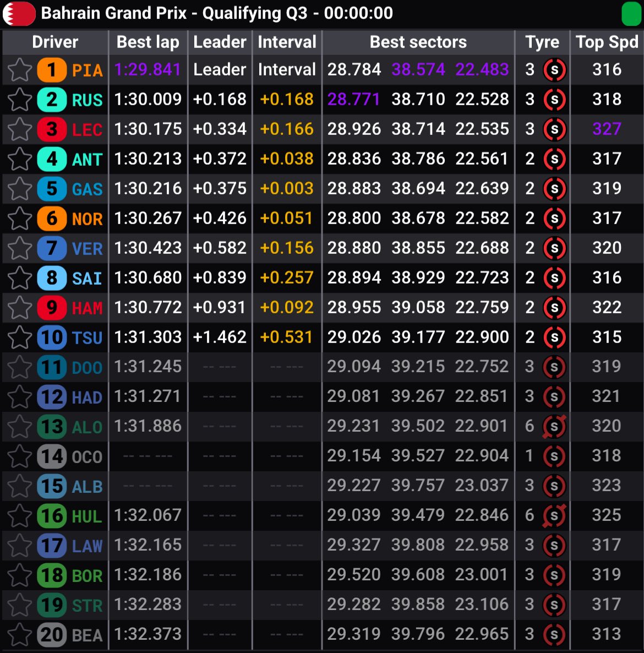Select the Leader column header
The width and height of the screenshot is (644, 653).
tap(220, 42)
